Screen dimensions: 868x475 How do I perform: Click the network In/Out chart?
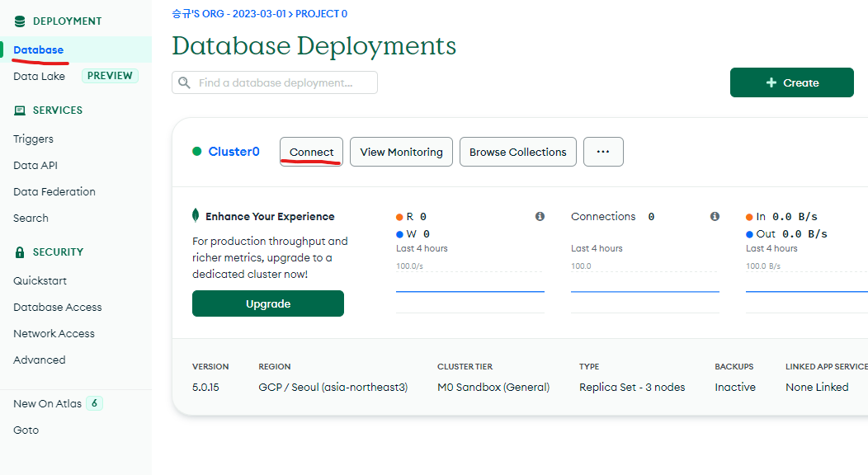click(x=807, y=290)
